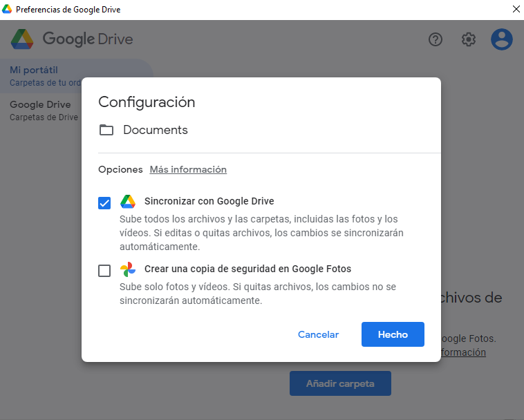Click the Hecho button
Viewport: 524px width, 420px height.
[x=393, y=334]
